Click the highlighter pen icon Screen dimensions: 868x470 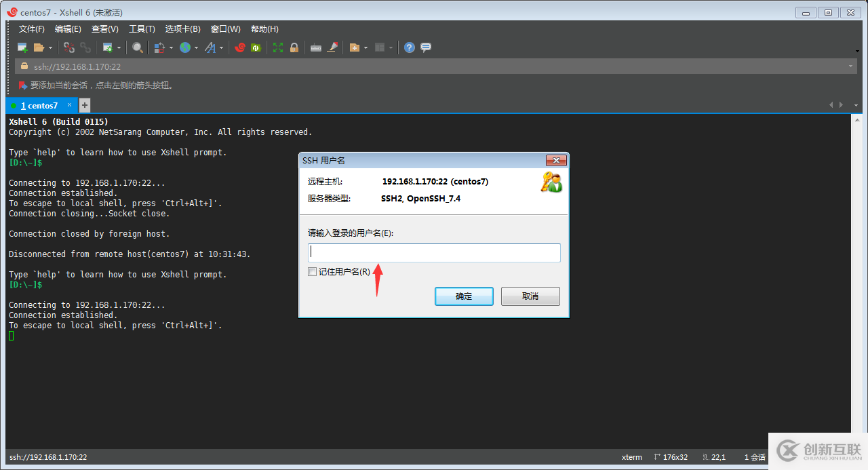tap(332, 47)
